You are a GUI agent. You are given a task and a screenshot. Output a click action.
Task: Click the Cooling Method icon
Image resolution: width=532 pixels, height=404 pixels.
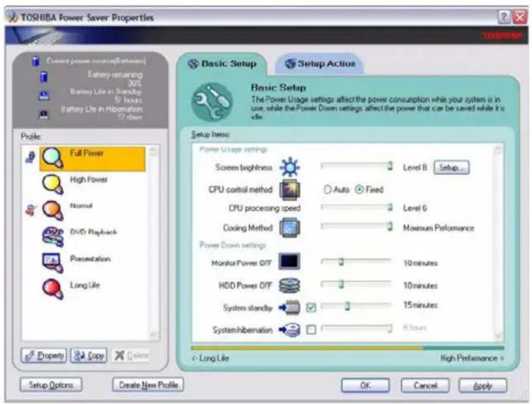[290, 228]
